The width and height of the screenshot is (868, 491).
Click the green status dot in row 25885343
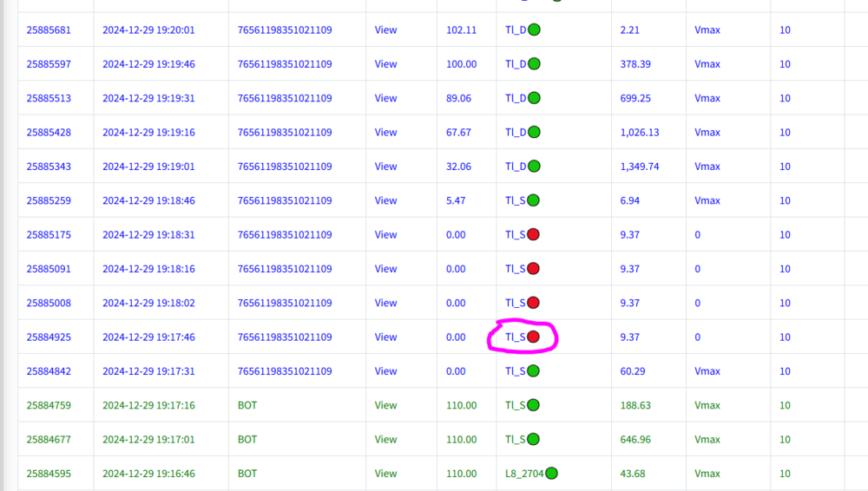(x=535, y=167)
